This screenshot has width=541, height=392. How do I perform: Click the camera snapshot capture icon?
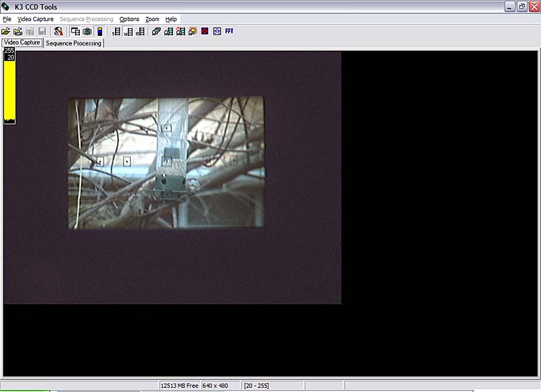pyautogui.click(x=87, y=32)
